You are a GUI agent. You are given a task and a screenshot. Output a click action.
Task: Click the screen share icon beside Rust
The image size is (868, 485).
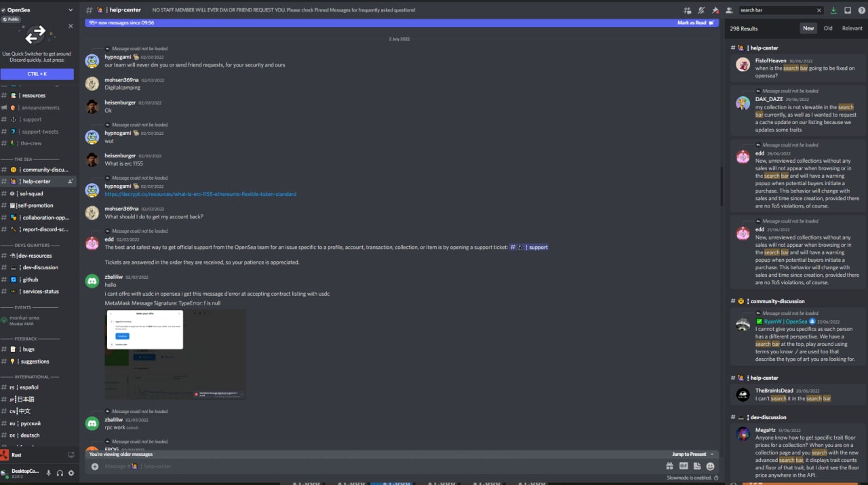point(71,455)
